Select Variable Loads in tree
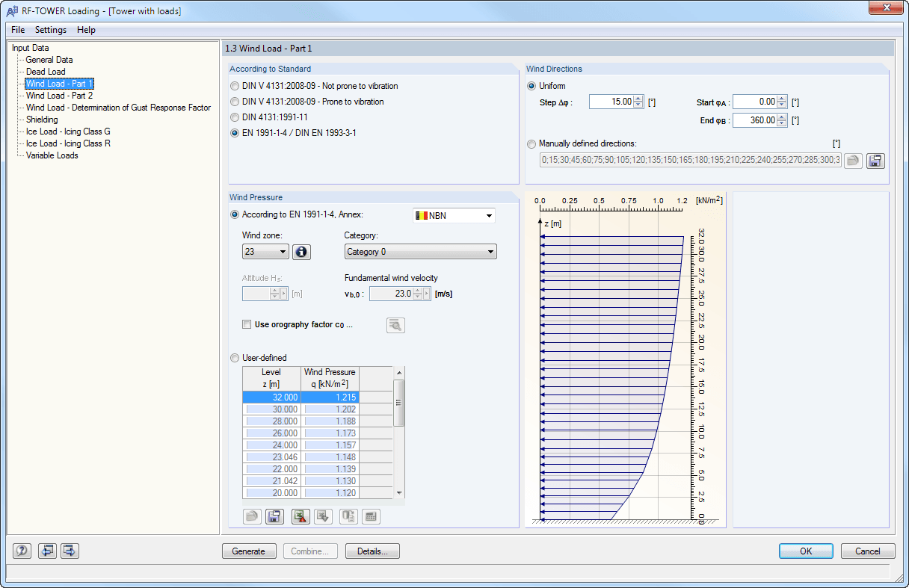The height and width of the screenshot is (588, 909). coord(52,155)
